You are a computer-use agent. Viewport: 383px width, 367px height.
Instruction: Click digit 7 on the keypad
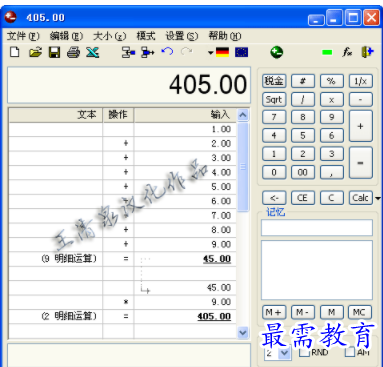click(274, 117)
